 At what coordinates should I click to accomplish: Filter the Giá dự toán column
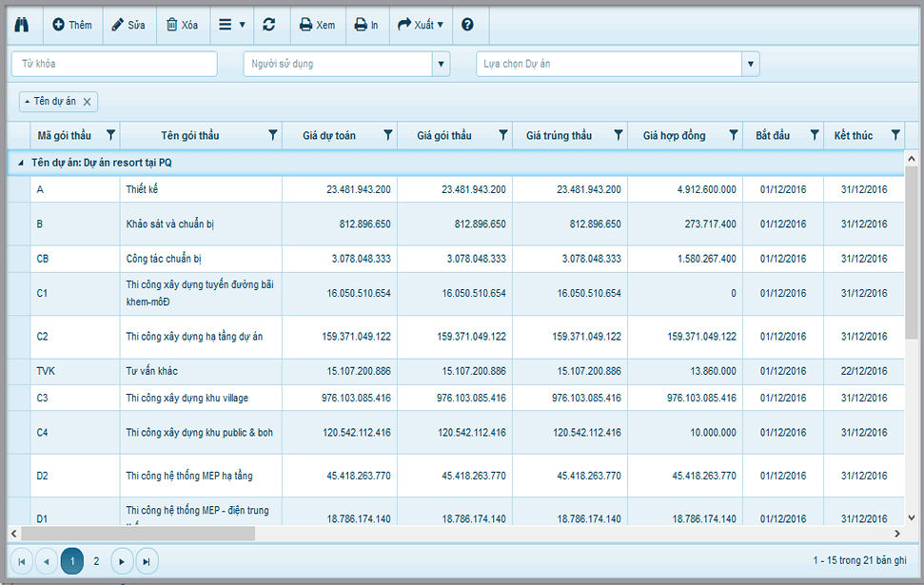(x=387, y=135)
